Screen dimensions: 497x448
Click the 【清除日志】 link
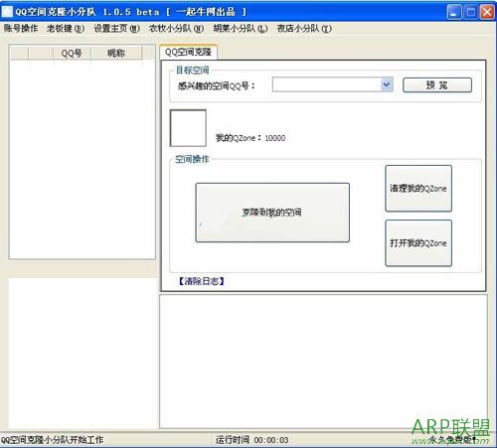(202, 281)
